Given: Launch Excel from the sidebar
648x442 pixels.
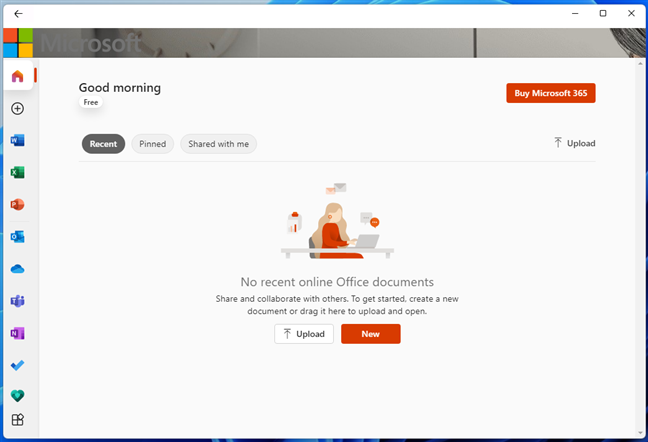Looking at the screenshot, I should 17,172.
